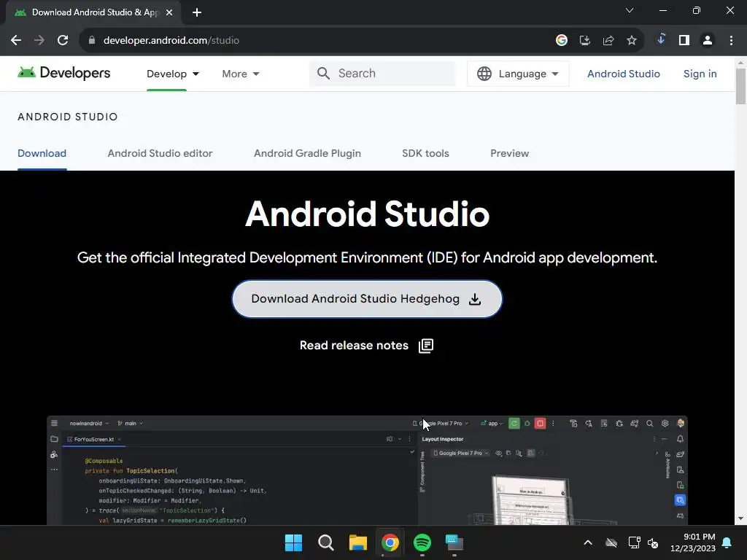The width and height of the screenshot is (747, 560).
Task: Open Chrome three-dot menu
Action: tap(731, 41)
